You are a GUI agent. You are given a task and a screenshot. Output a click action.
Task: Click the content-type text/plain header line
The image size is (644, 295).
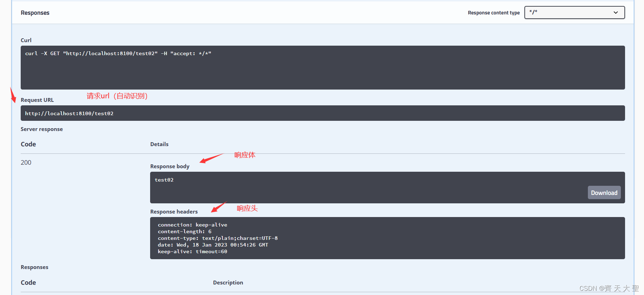(x=218, y=238)
